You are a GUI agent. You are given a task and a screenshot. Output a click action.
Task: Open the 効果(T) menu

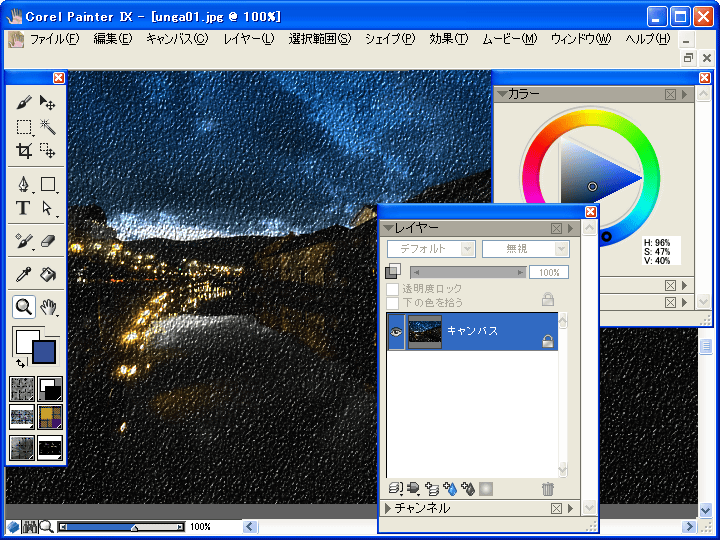(x=449, y=39)
